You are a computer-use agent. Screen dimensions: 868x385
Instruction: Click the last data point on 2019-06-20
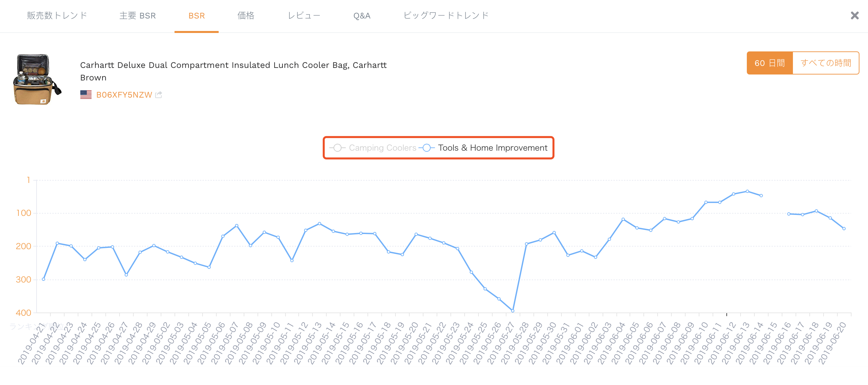(844, 228)
